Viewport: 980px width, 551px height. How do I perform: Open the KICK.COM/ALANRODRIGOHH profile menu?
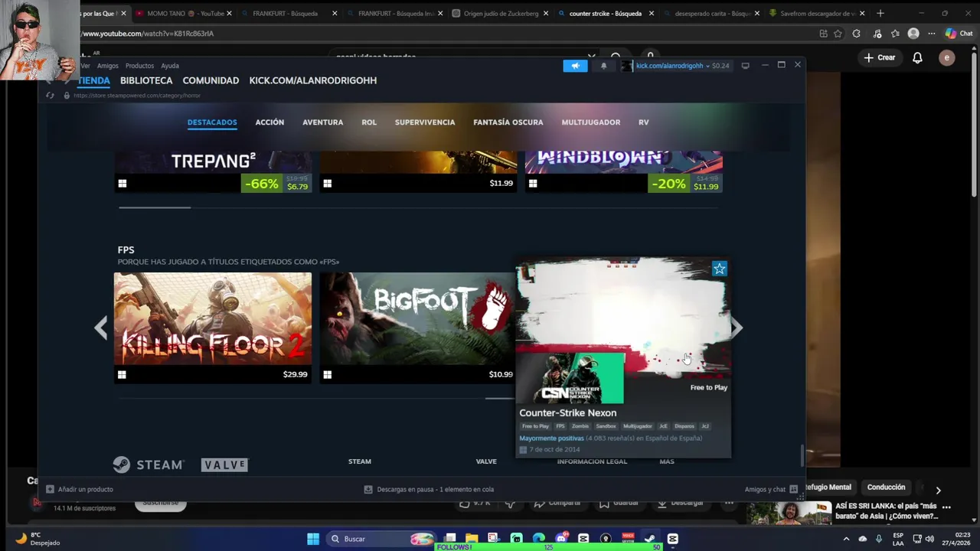[312, 80]
